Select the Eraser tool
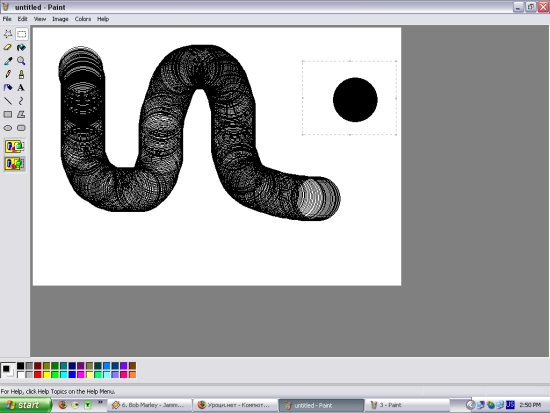This screenshot has width=550, height=413. tap(8, 47)
